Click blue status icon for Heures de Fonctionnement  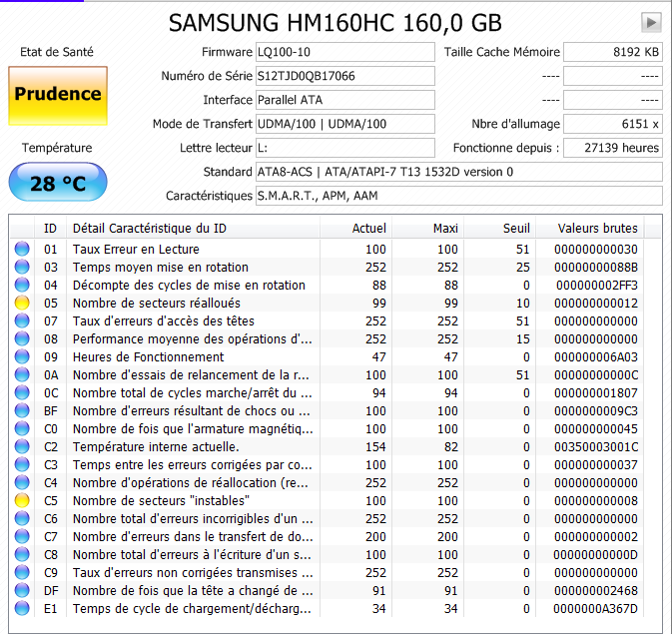click(22, 356)
